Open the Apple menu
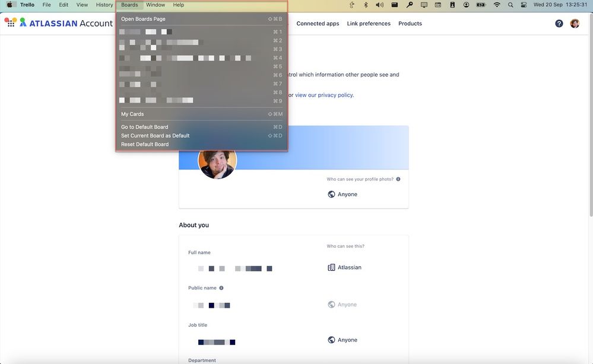 9,5
